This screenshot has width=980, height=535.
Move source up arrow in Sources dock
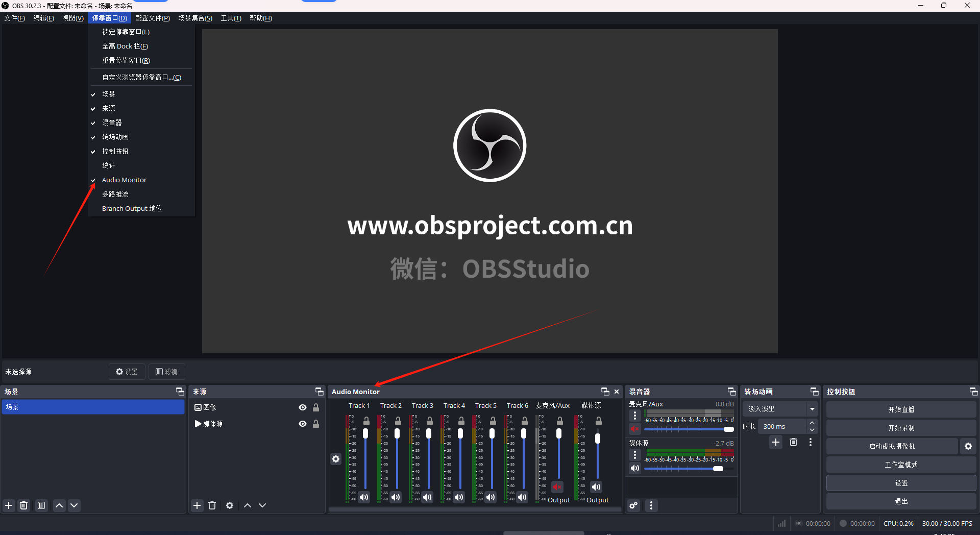pos(248,505)
